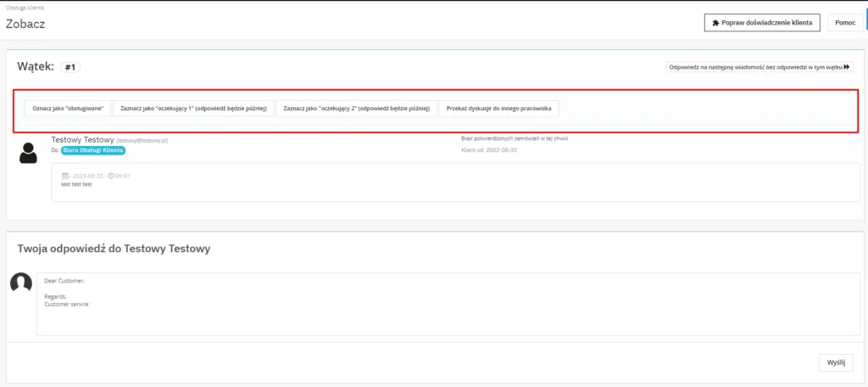Click the customer avatar beside Testowy Testowy
The image size is (868, 387).
(28, 152)
